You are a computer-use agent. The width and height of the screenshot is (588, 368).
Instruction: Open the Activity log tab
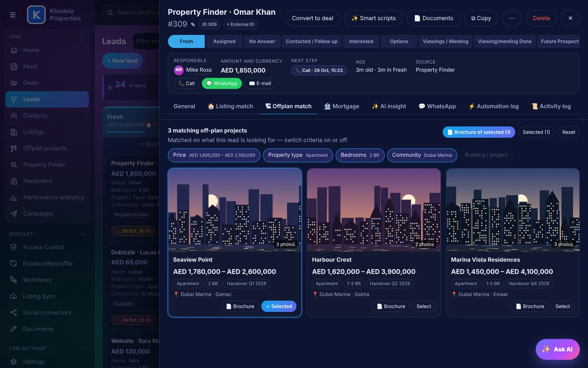pyautogui.click(x=551, y=106)
